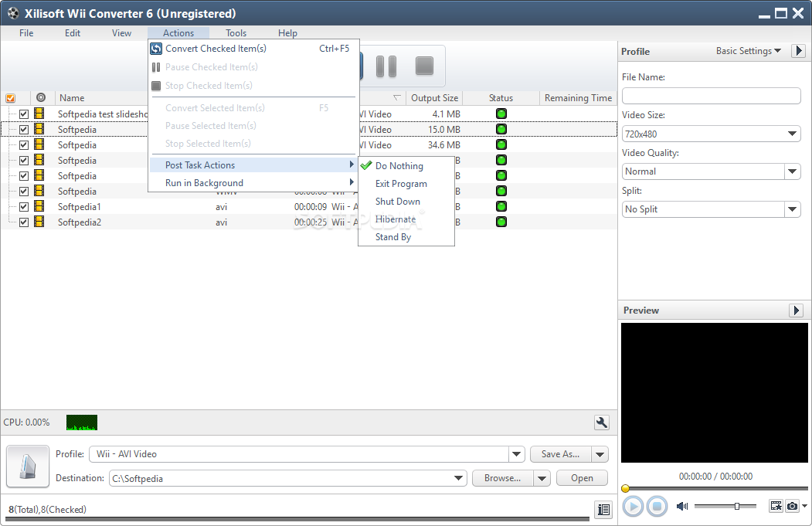The width and height of the screenshot is (812, 526).
Task: Click the Pause toolbar button
Action: [386, 66]
